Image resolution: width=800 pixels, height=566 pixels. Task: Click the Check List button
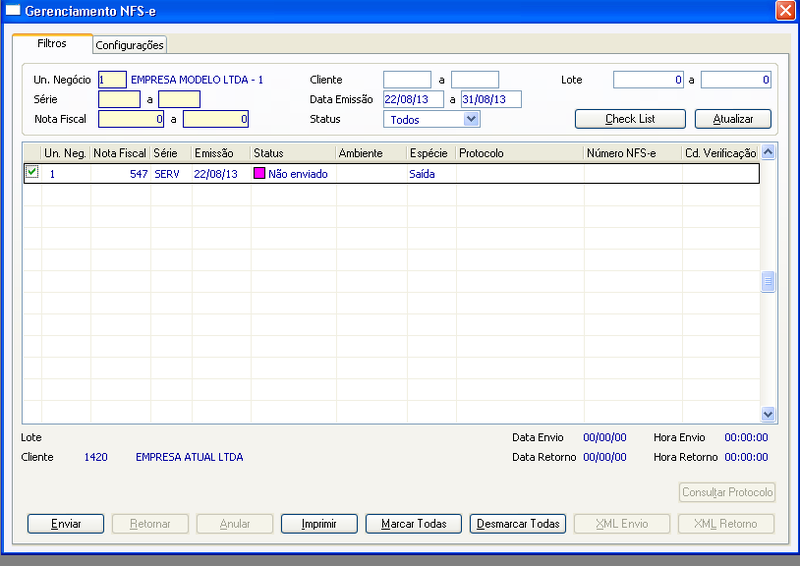(630, 119)
